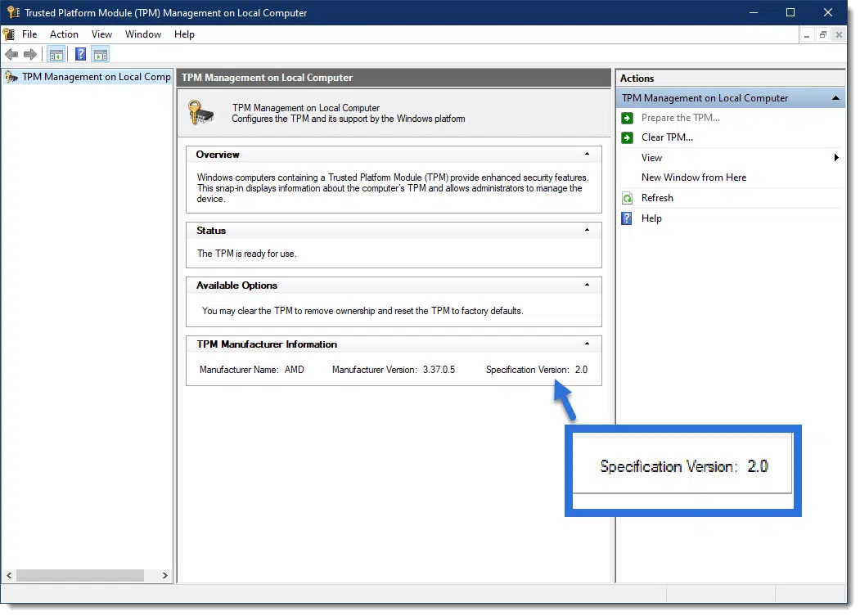Collapse the Status section

click(x=587, y=230)
